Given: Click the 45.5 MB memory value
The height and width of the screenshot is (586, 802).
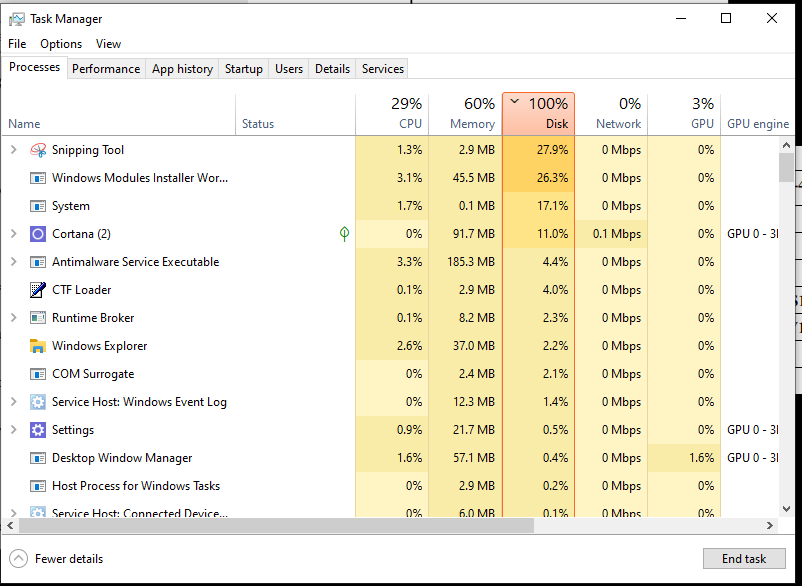Looking at the screenshot, I should pos(474,178).
